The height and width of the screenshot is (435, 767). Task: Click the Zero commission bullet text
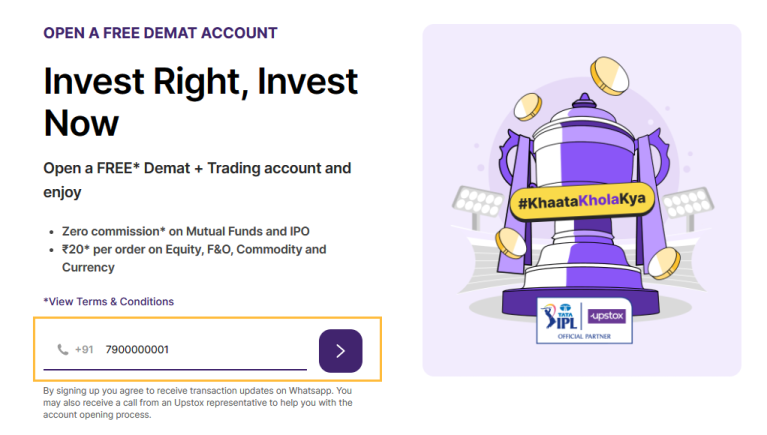point(186,231)
